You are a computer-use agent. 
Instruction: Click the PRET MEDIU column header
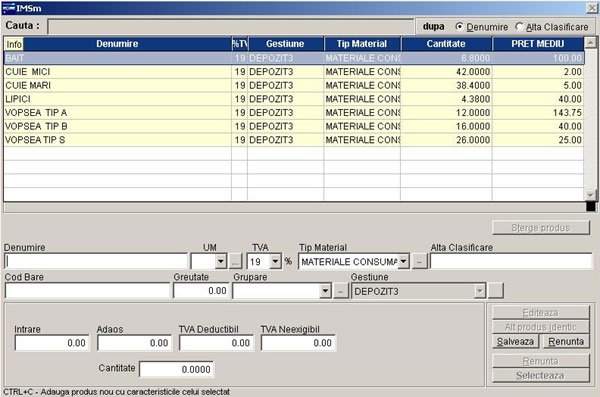pos(538,44)
